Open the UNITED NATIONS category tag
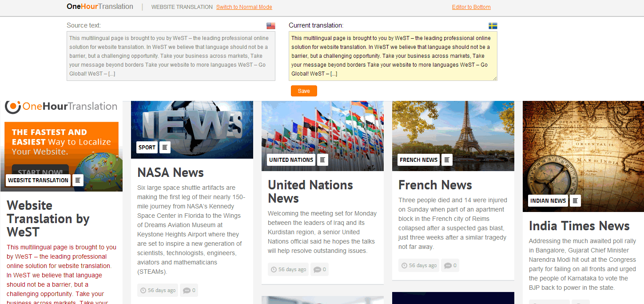Screen dimensions: 644x304 tap(291, 160)
